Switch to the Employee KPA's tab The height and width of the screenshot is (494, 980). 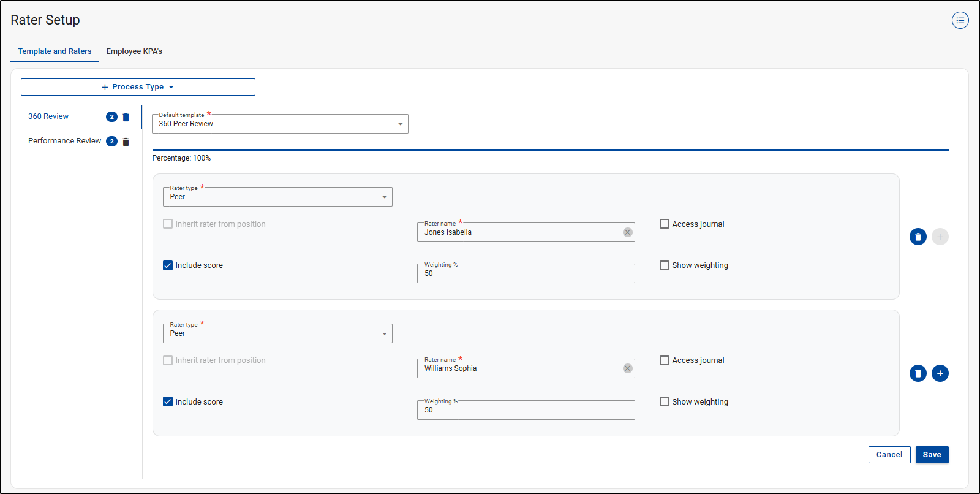(x=134, y=51)
